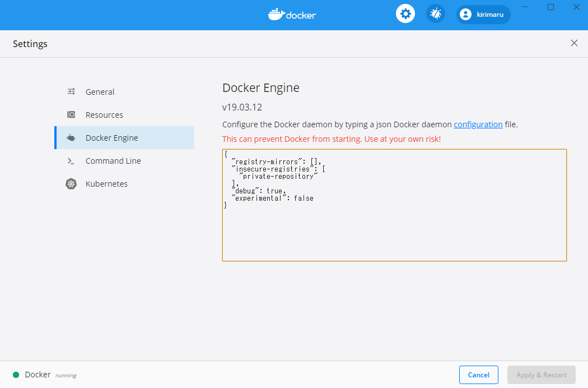Click the kirimaru account button
Image resolution: width=588 pixels, height=388 pixels.
pyautogui.click(x=483, y=15)
